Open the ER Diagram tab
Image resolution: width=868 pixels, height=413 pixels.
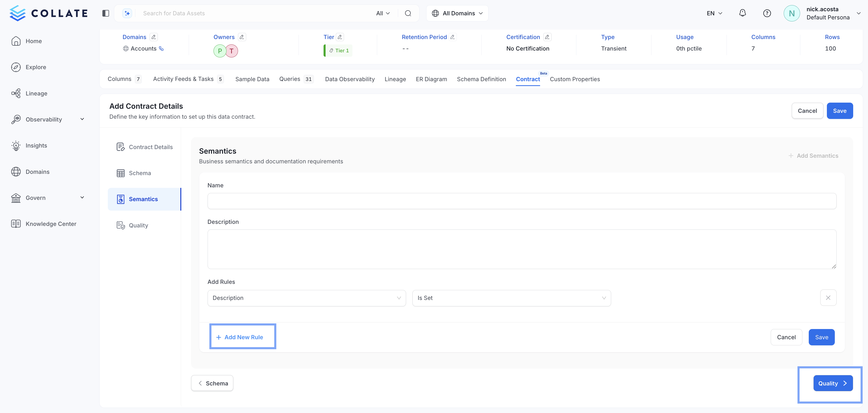pos(431,79)
